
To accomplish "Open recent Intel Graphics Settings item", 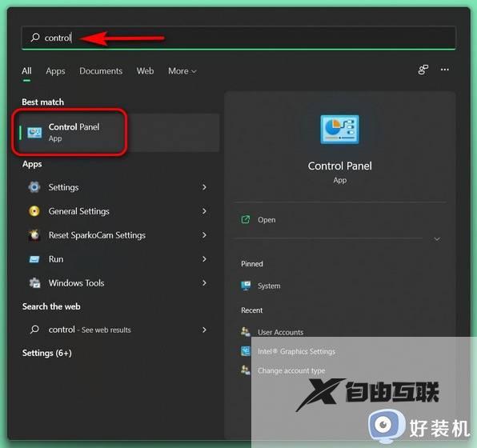I will (x=296, y=351).
